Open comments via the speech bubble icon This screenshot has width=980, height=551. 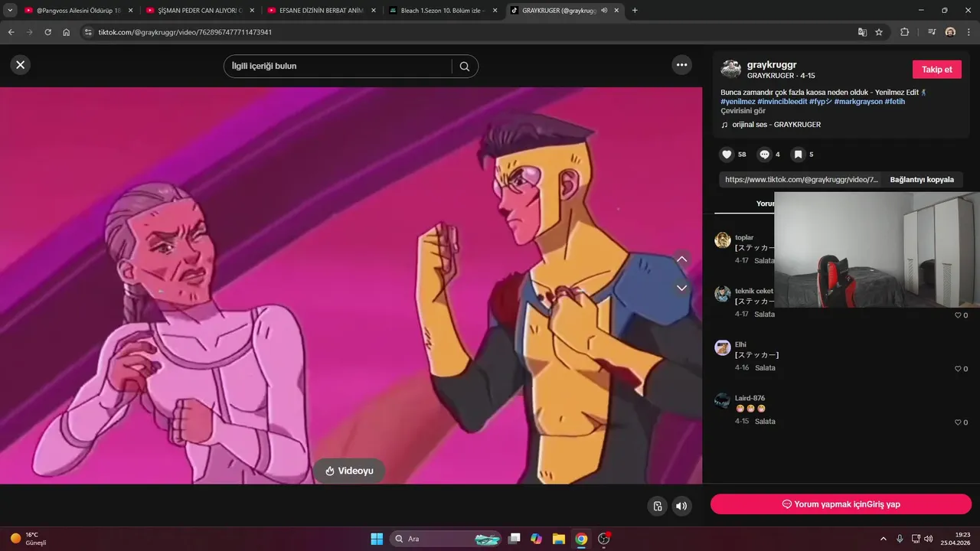click(x=764, y=155)
